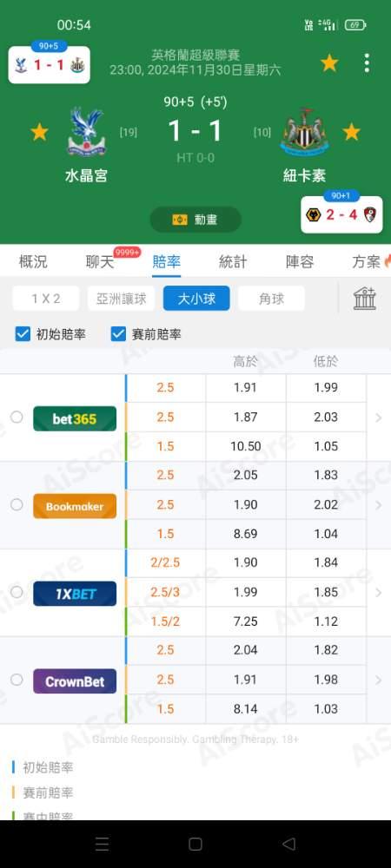Open the purple CrownBet logo
391x868 pixels.
tap(75, 681)
